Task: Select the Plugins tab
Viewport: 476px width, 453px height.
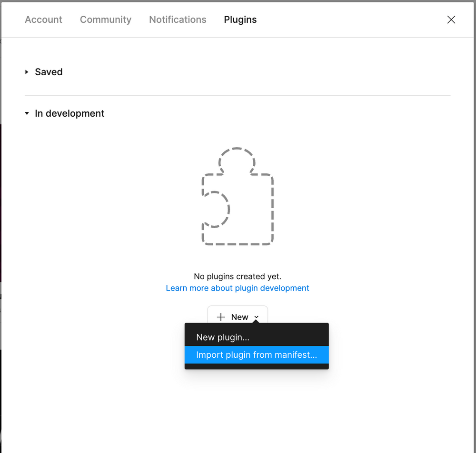Action: 240,20
